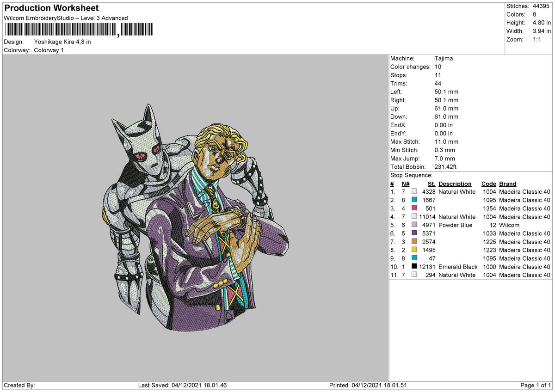
Task: Click the tan swatch for code 1225
Action: pos(414,242)
